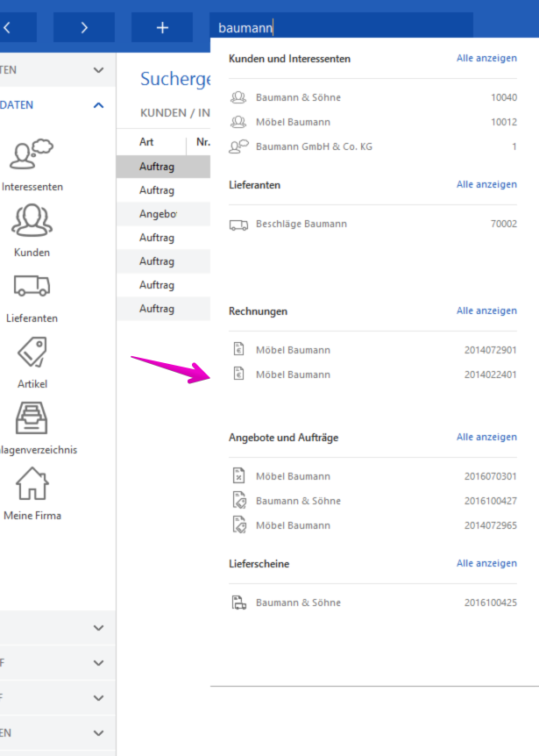Open the Interessenten icon in sidebar
Viewport: 539px width, 756px height.
click(x=32, y=154)
